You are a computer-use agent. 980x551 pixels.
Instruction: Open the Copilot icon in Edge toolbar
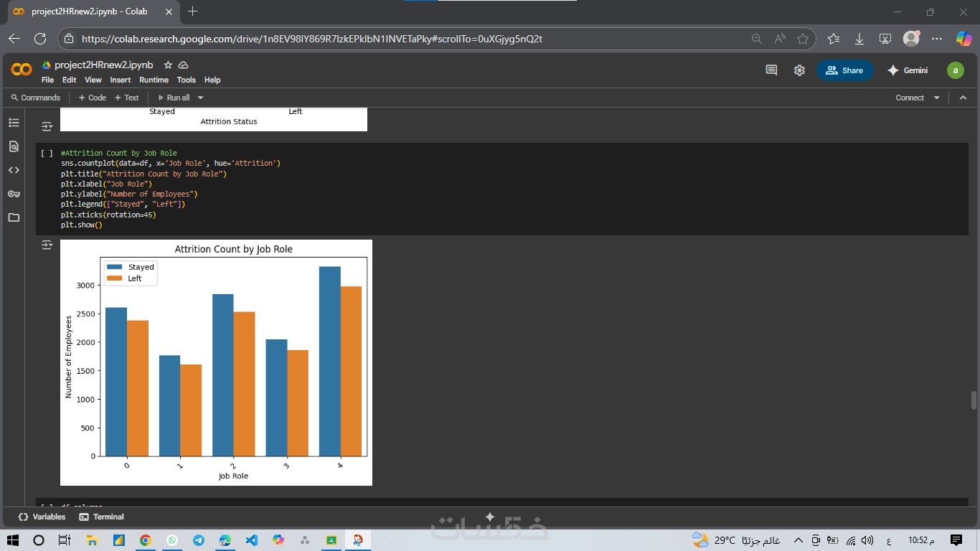click(x=963, y=39)
